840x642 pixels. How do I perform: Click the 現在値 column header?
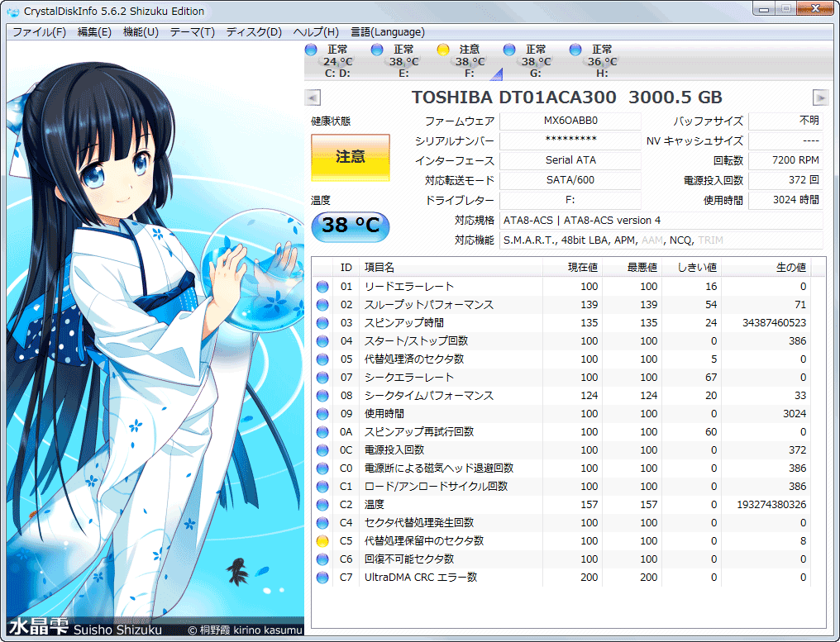(x=573, y=267)
